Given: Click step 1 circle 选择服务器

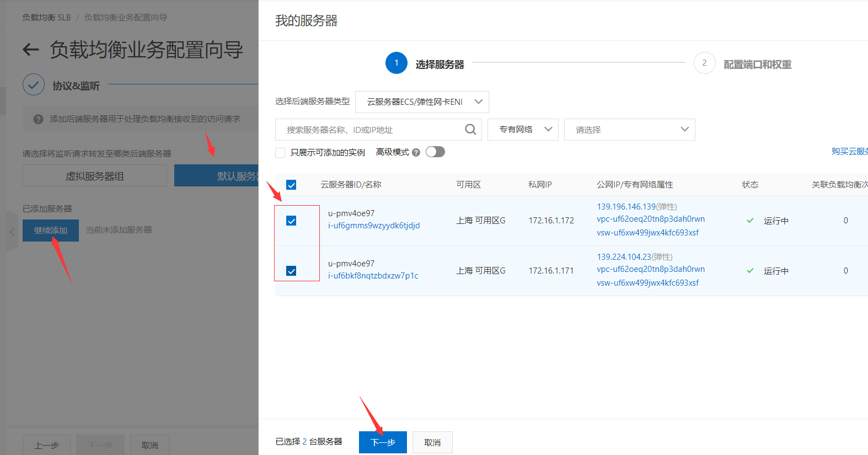Looking at the screenshot, I should [396, 63].
